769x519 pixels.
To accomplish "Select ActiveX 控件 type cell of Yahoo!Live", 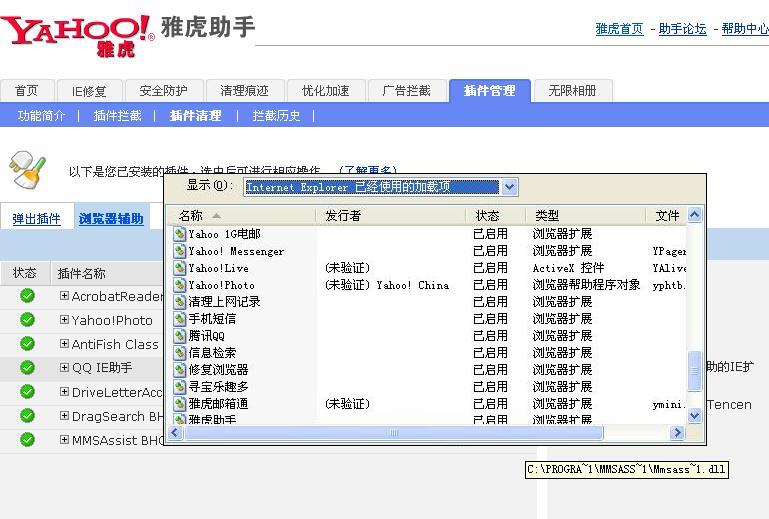I will click(x=568, y=268).
